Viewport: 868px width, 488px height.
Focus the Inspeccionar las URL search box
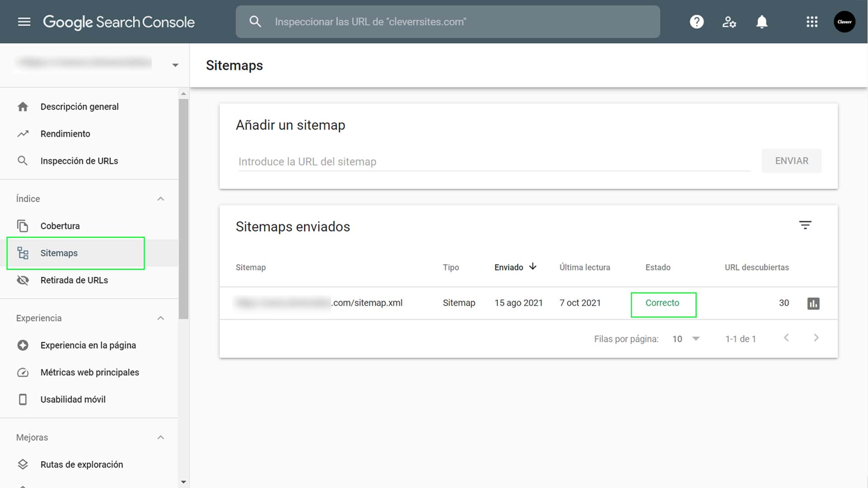pyautogui.click(x=448, y=22)
